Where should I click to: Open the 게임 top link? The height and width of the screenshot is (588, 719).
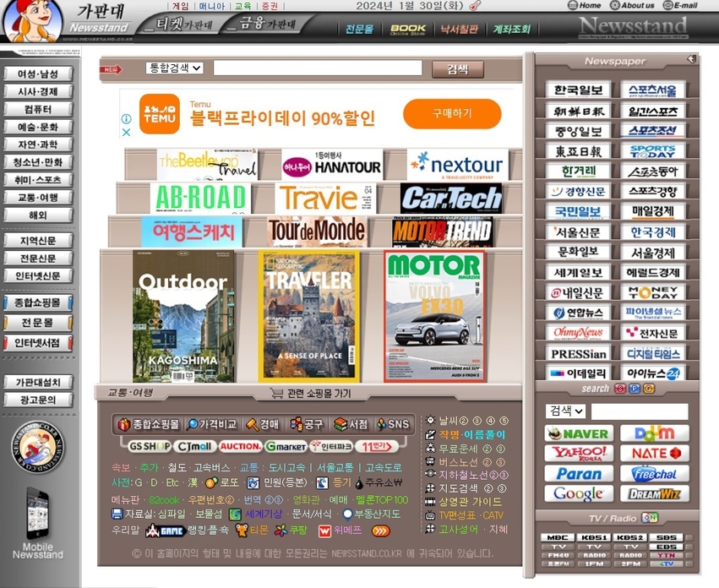181,6
